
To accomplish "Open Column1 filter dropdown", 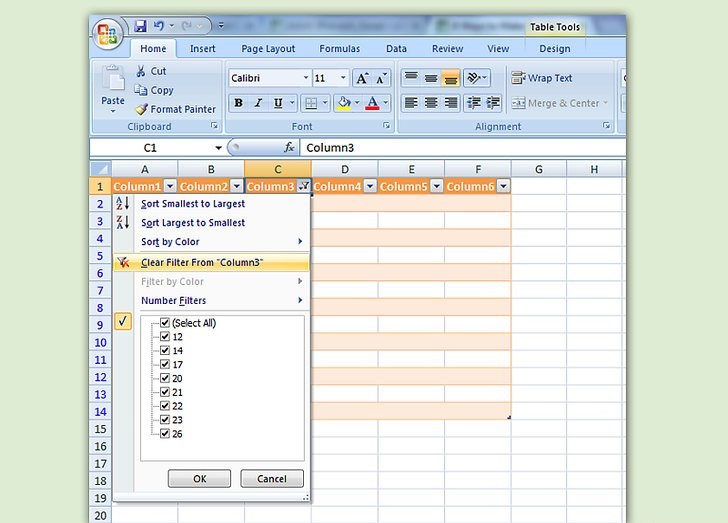I will click(170, 186).
